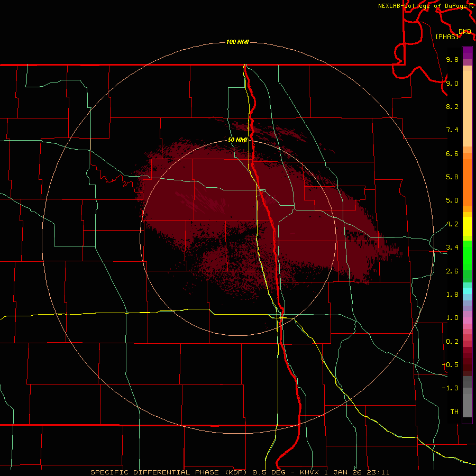Click the [PHAS] product label
This screenshot has width=476, height=476.
(x=447, y=36)
